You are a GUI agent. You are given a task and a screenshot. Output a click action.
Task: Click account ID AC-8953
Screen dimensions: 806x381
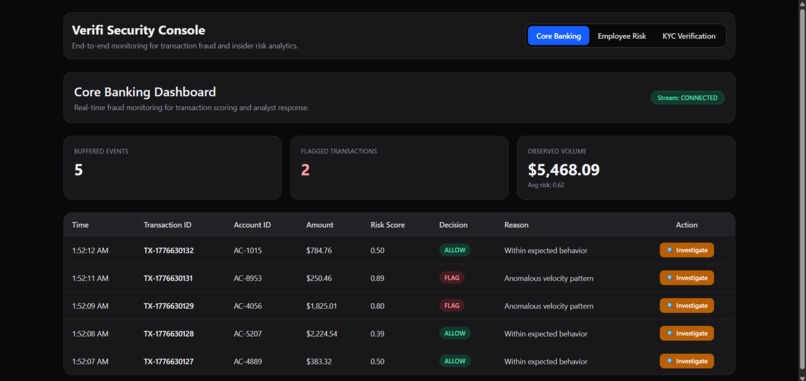248,278
